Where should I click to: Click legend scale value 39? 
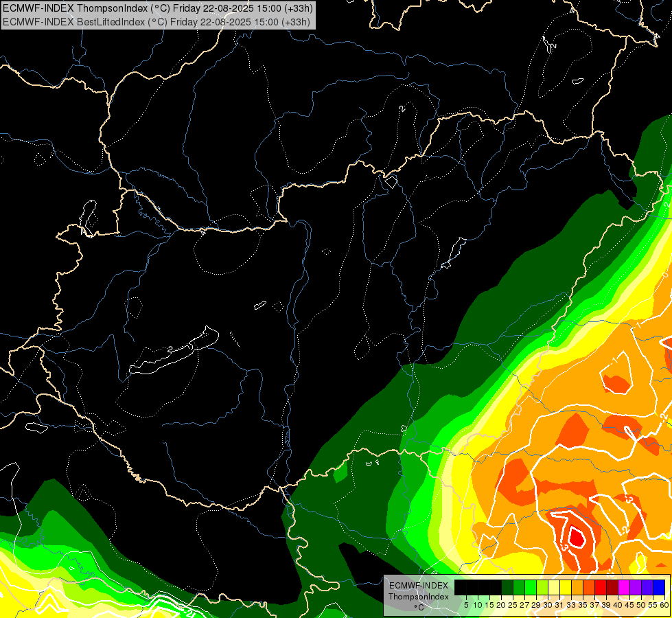606,605
